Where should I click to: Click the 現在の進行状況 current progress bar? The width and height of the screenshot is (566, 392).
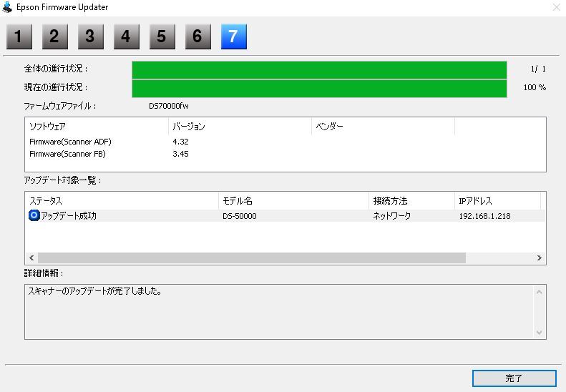click(x=319, y=89)
